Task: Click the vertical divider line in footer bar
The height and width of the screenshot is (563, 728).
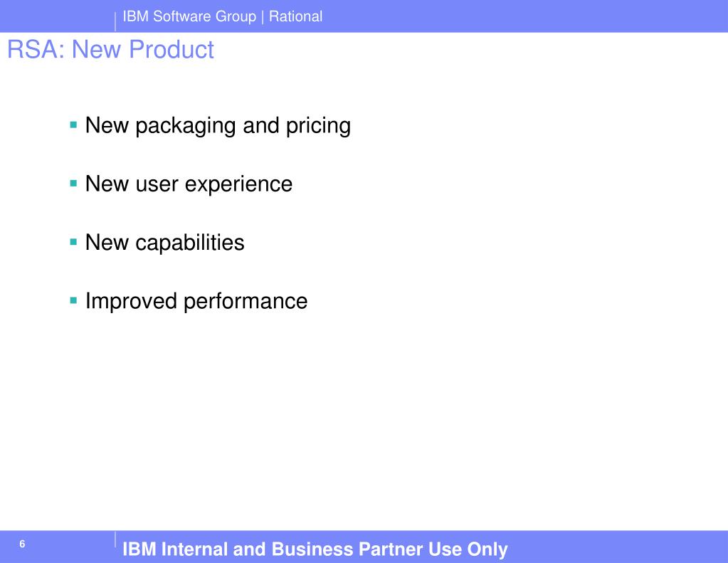Action: pos(115,540)
